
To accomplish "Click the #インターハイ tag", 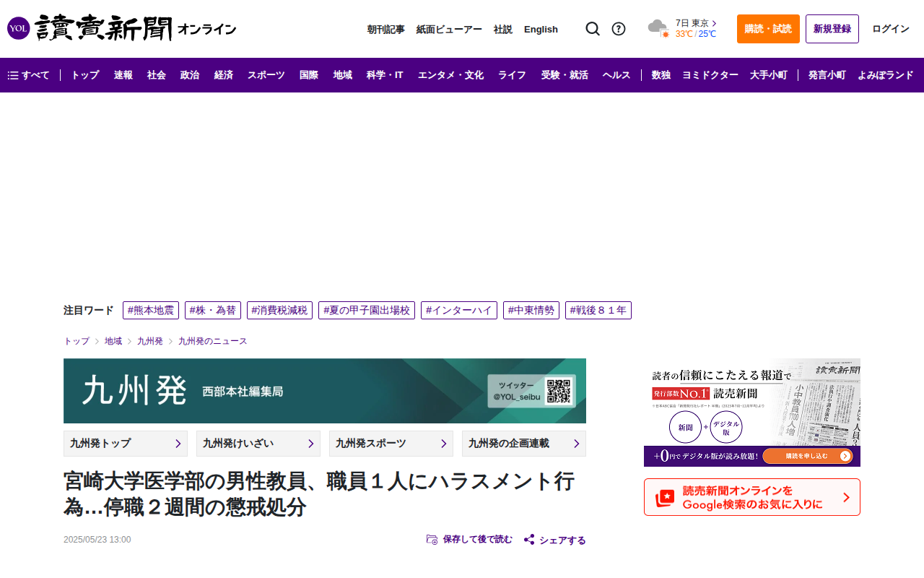I will (x=459, y=310).
